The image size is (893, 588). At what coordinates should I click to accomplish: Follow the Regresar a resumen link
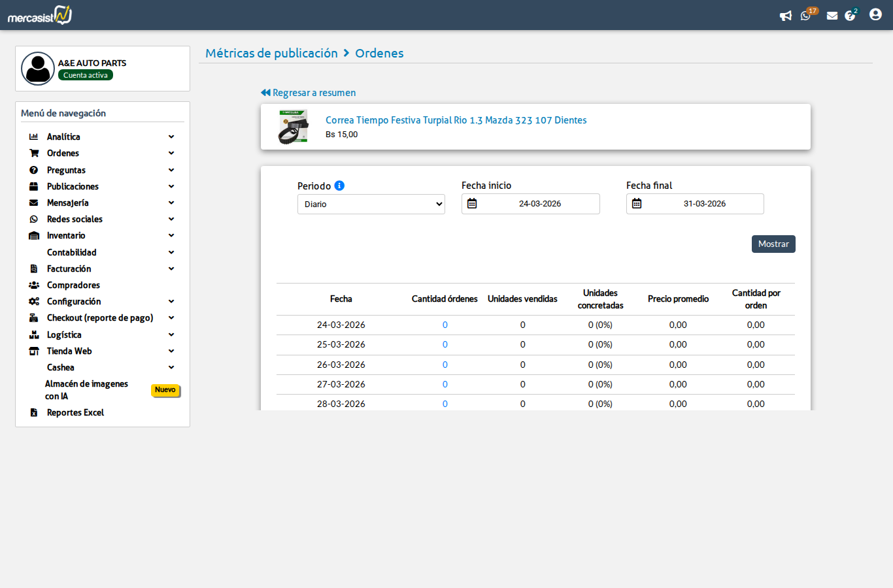click(314, 93)
